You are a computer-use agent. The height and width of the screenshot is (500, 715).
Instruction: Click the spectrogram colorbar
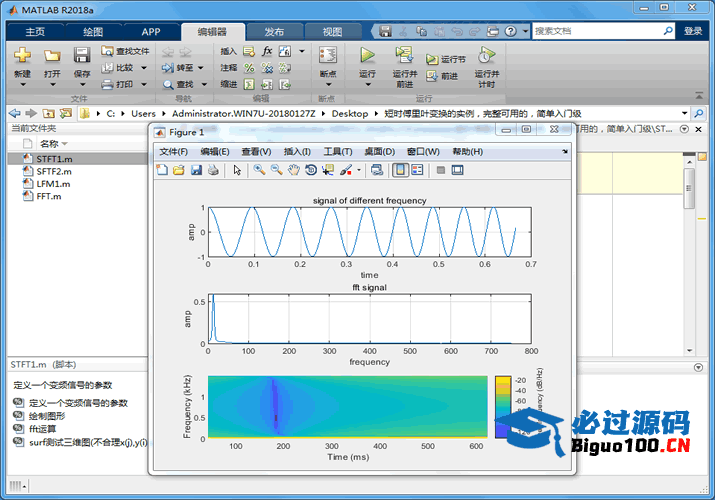pos(503,407)
